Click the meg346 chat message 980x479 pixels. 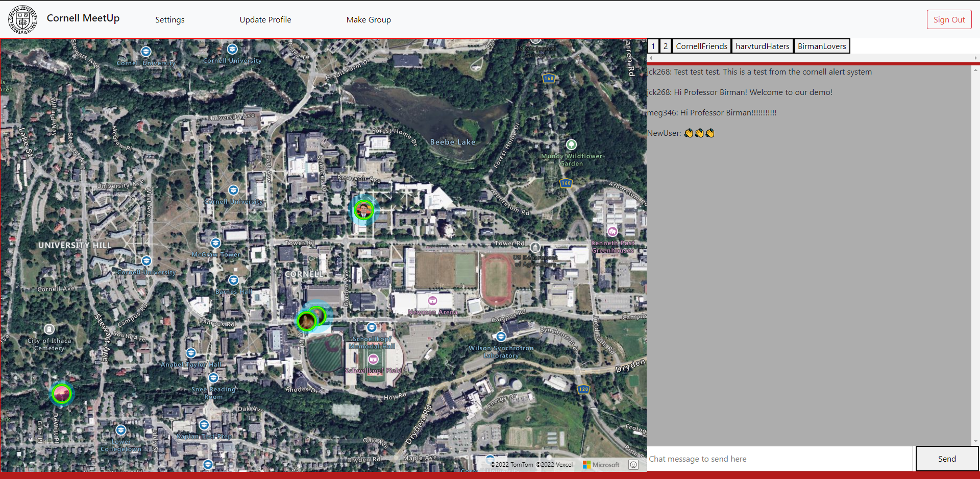[x=712, y=112]
